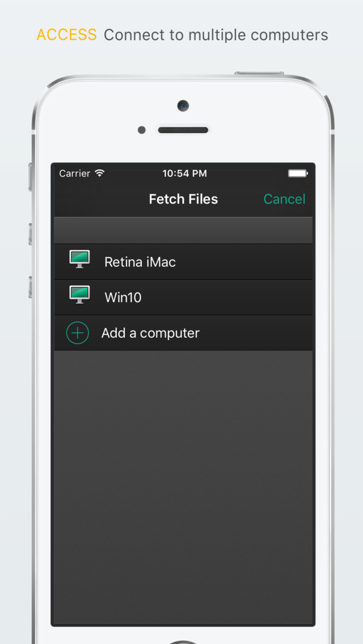This screenshot has width=363, height=644.
Task: Tap the Wi-Fi status icon
Action: coord(99,173)
